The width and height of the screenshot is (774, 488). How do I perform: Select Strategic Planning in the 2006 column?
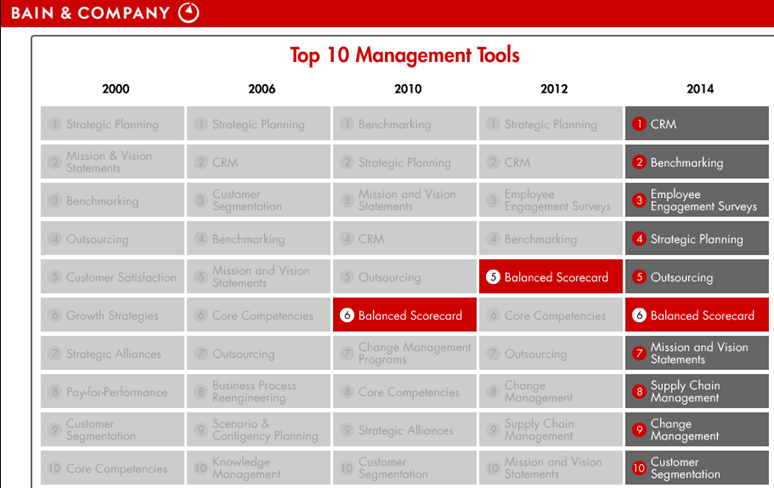point(259,123)
